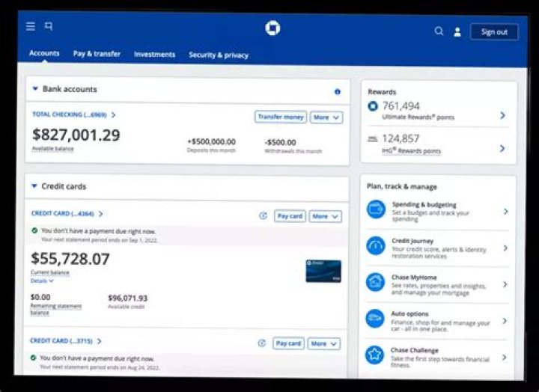Viewport: 539px width, 392px height.
Task: Switch to Pay & transfer tab
Action: [x=97, y=54]
